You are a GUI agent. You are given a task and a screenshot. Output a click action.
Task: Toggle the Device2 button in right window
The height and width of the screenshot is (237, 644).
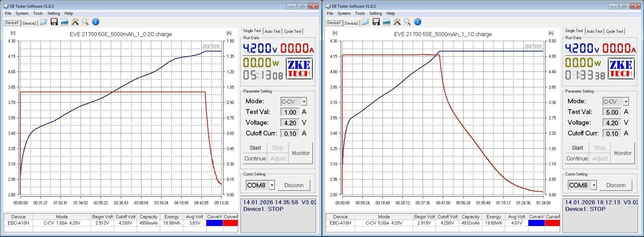(x=351, y=23)
